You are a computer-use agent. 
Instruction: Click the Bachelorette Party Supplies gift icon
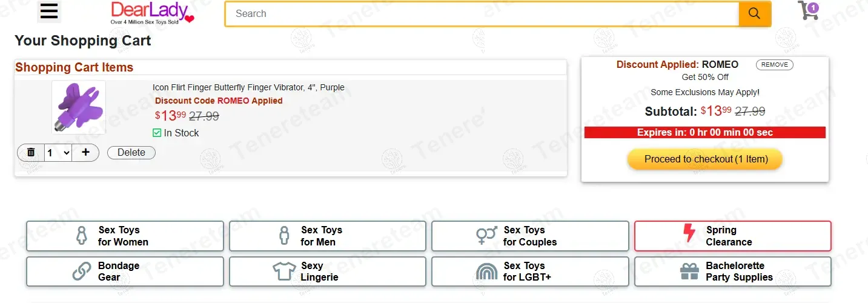(x=689, y=271)
